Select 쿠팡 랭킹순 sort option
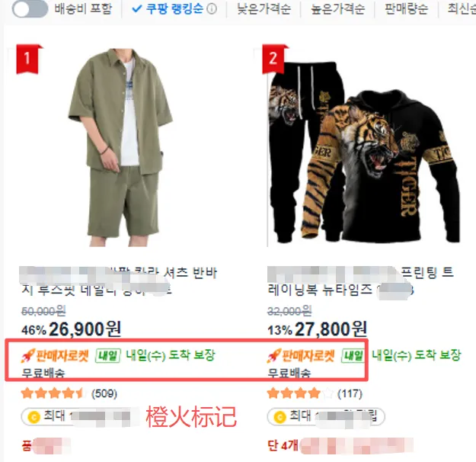This screenshot has width=476, height=462. (168, 9)
